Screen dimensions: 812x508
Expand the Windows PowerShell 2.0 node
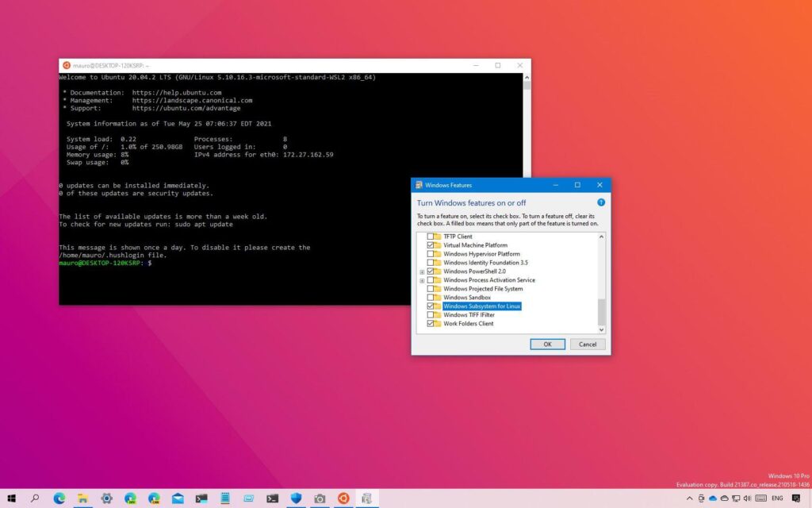point(422,271)
